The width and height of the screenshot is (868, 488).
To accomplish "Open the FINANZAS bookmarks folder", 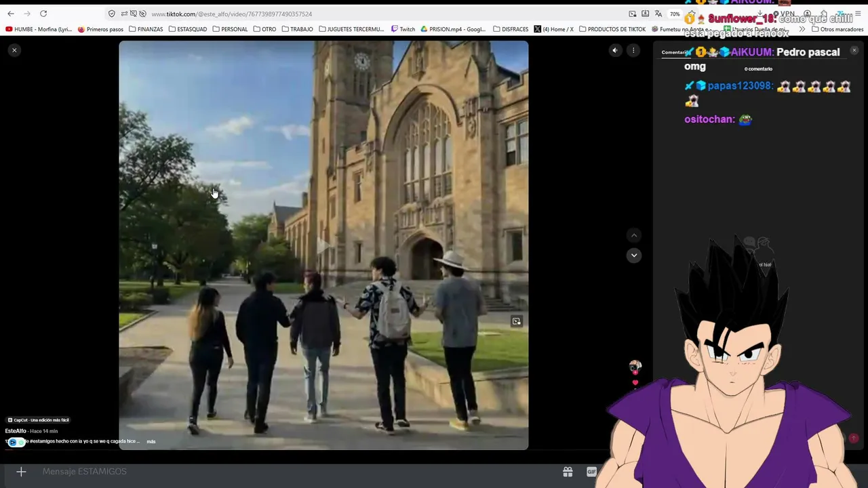I will pos(146,29).
